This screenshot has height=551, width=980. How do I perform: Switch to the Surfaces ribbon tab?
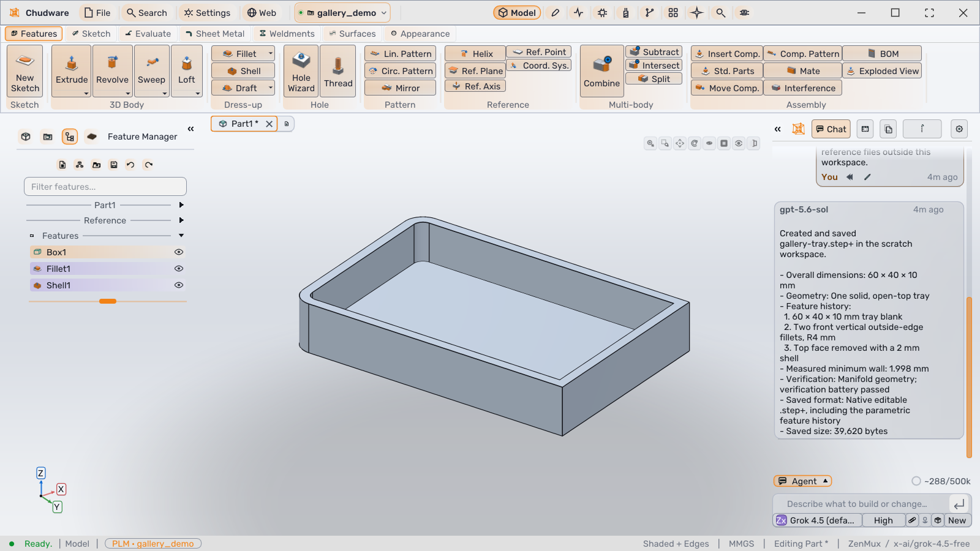click(x=352, y=34)
